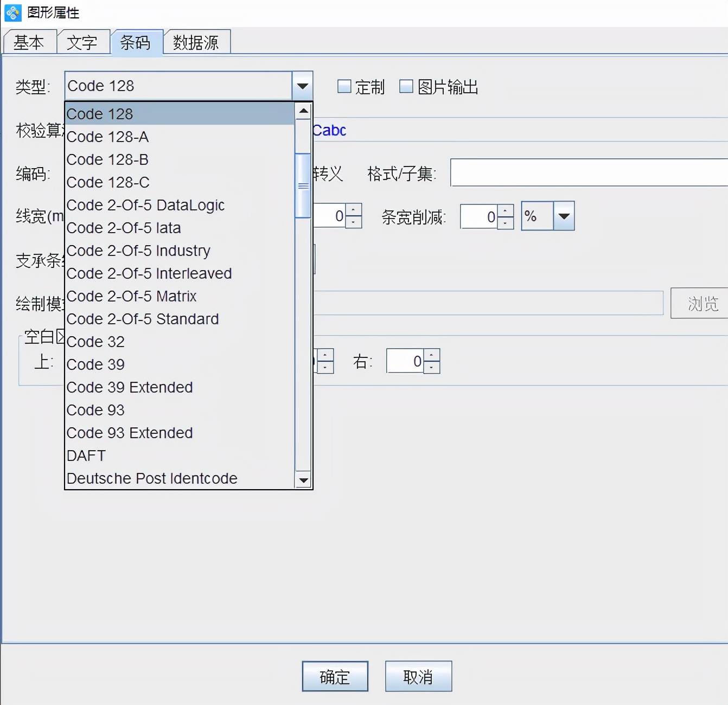Switch to the 文字 tab

pos(82,42)
